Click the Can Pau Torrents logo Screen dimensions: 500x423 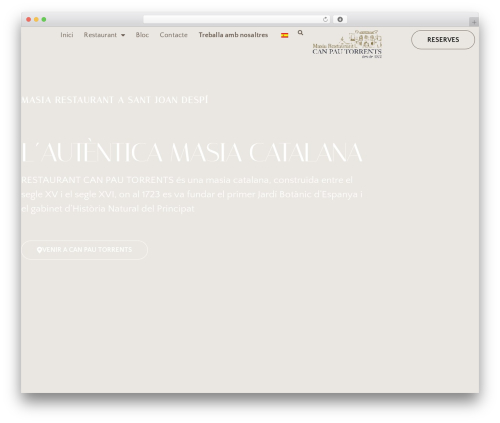point(347,44)
